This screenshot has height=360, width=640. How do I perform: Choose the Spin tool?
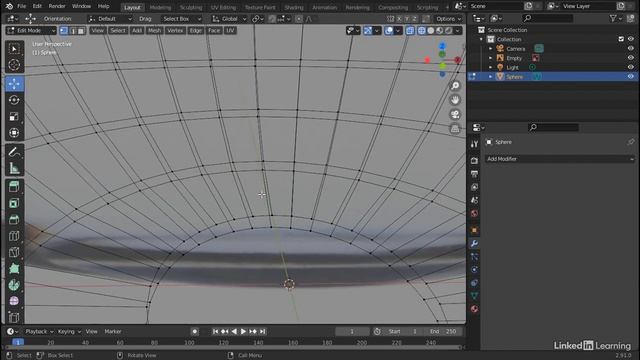tap(14, 285)
